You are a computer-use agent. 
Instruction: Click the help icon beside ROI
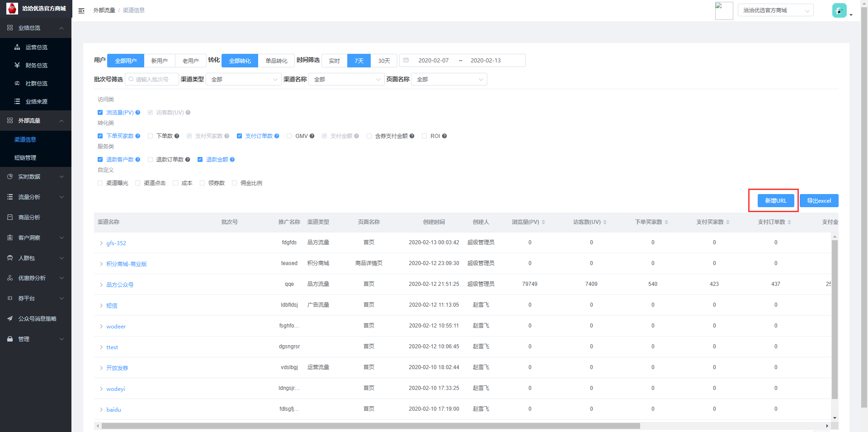click(x=444, y=136)
